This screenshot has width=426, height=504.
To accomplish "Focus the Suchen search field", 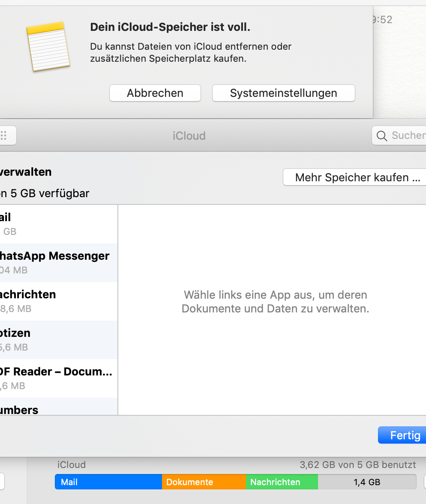I will coord(399,135).
